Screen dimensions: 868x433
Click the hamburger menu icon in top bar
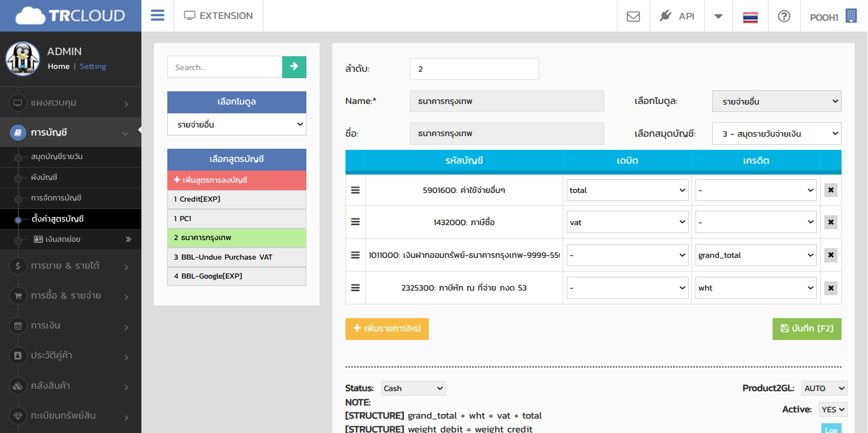[x=158, y=16]
